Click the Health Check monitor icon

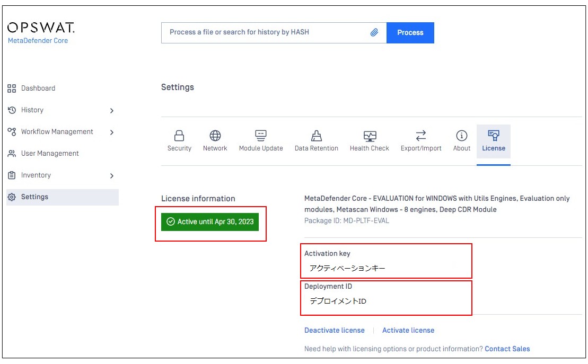coord(370,136)
